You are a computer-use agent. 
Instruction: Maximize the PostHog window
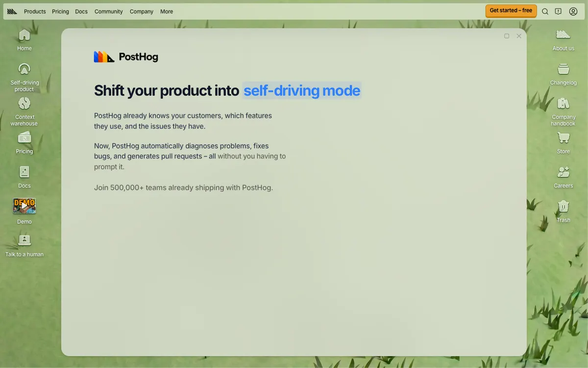tap(507, 36)
